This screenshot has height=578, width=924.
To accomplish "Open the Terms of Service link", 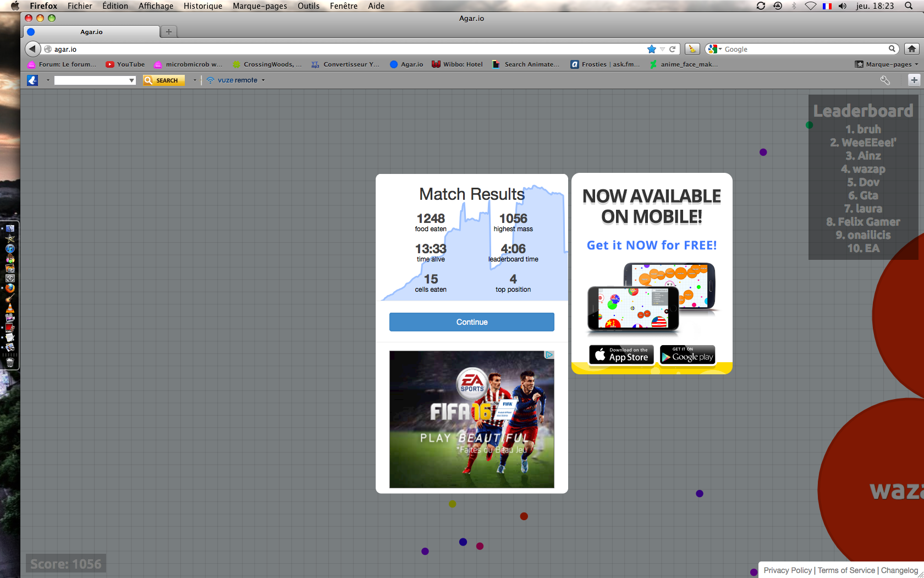I will click(846, 570).
